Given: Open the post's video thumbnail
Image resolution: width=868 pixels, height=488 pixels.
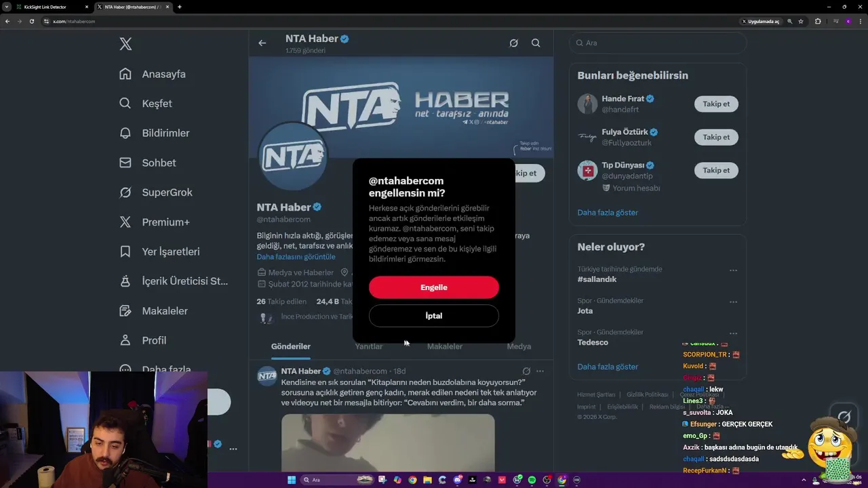Looking at the screenshot, I should coord(388,443).
